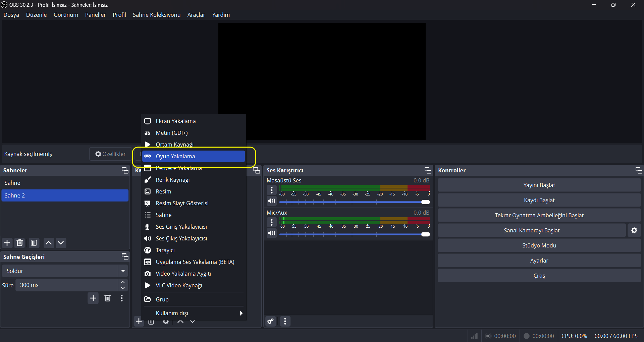
Task: Undock the Kontroller panel
Action: tap(639, 170)
